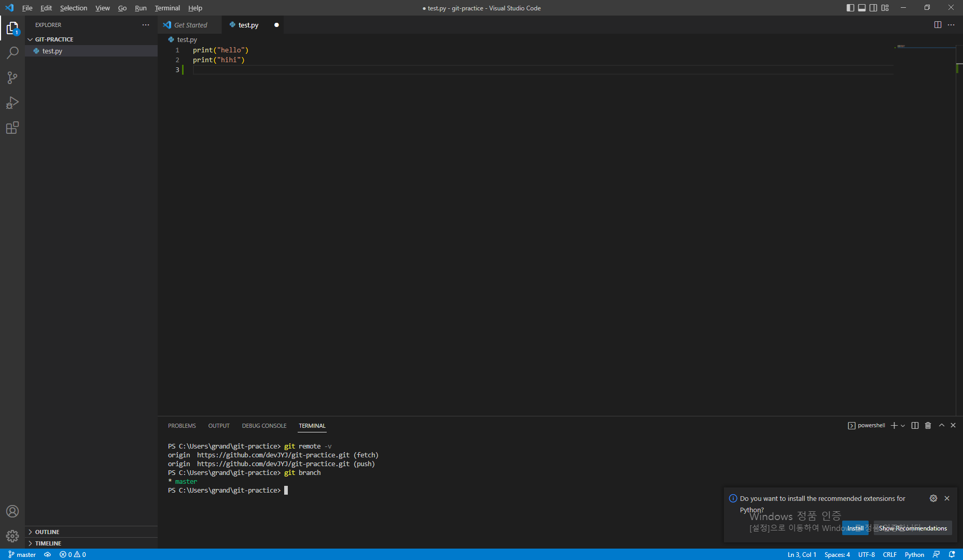Maximize the panel size chevron

942,426
